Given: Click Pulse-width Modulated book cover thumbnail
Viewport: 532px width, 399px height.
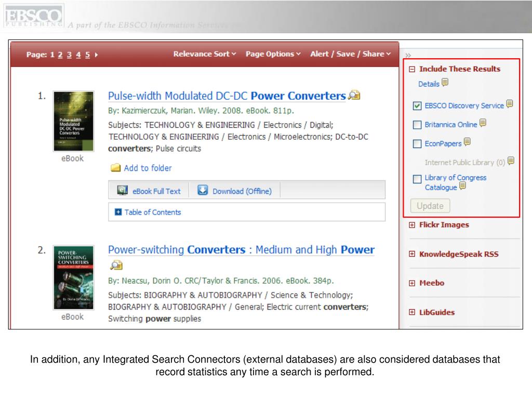Looking at the screenshot, I should (x=74, y=121).
